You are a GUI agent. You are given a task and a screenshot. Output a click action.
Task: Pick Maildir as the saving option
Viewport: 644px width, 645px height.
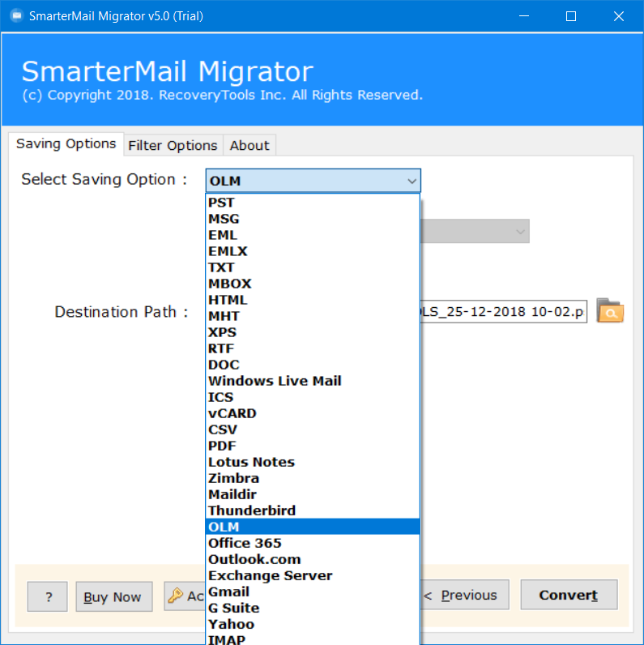point(313,494)
